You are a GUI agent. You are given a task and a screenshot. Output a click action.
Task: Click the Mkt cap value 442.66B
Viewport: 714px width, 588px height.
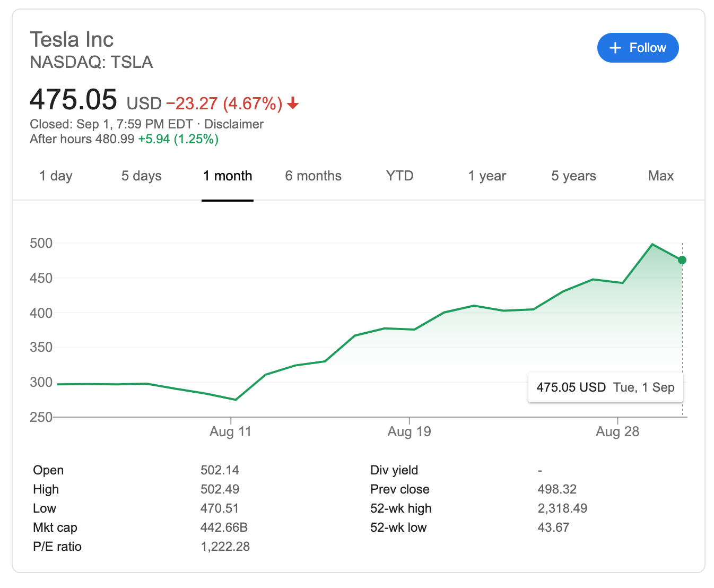[x=224, y=528]
